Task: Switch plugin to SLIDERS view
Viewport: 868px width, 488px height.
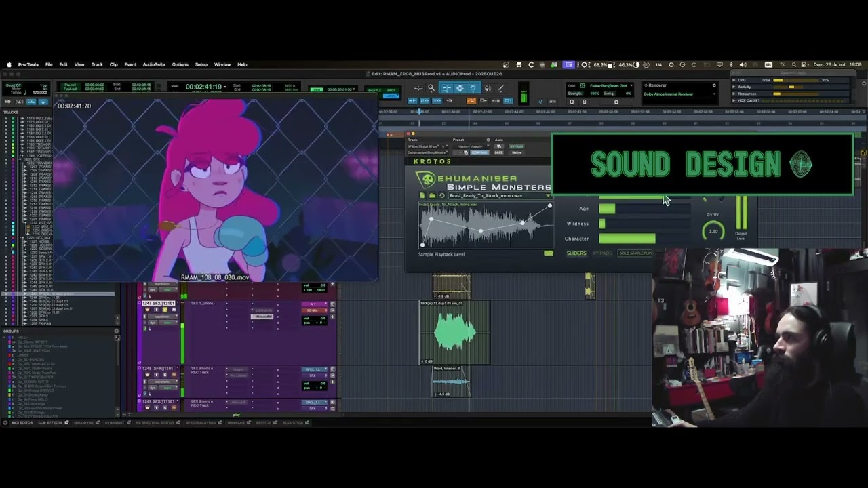Action: [576, 253]
